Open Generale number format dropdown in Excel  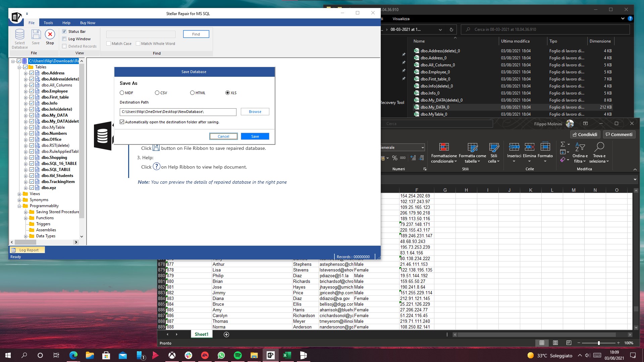click(423, 147)
